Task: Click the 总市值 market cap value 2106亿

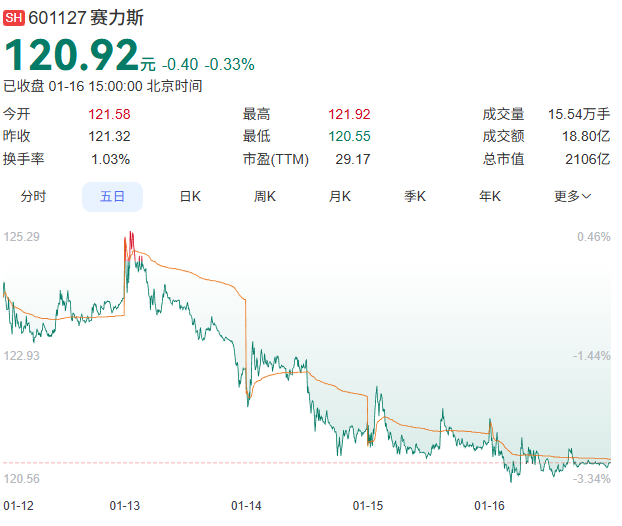Action: point(588,159)
